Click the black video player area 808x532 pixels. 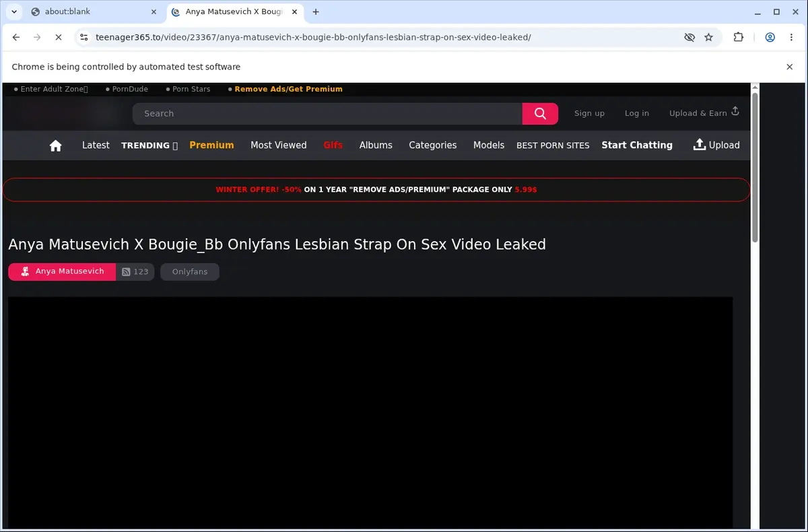point(370,413)
